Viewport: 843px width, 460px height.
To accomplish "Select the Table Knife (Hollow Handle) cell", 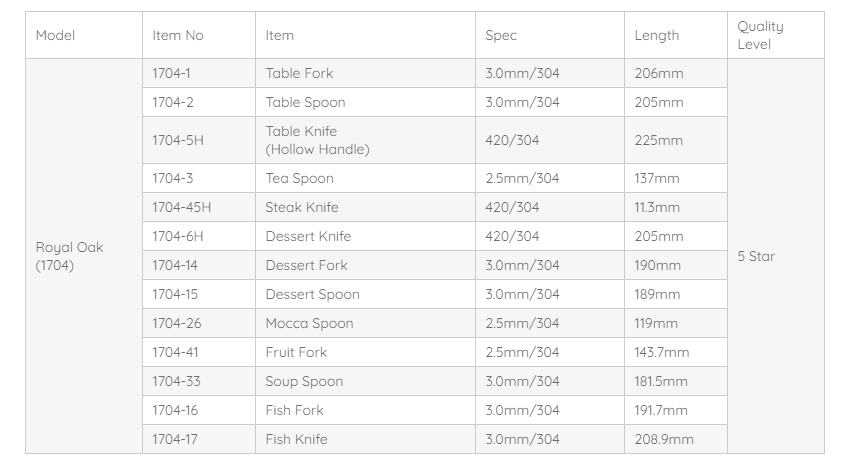I will tap(317, 140).
